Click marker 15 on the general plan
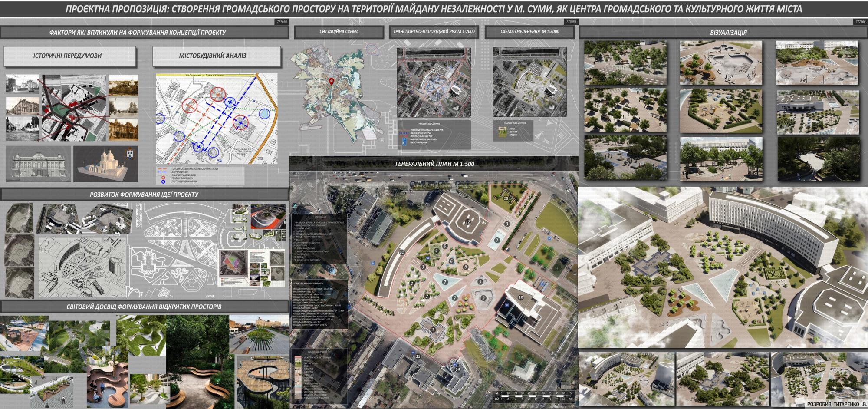This screenshot has height=409, width=868. pyautogui.click(x=418, y=356)
